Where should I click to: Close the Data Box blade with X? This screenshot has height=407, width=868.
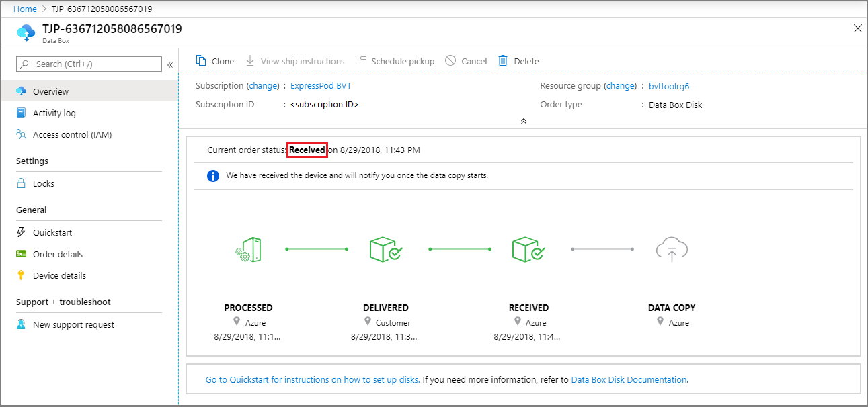click(x=857, y=28)
